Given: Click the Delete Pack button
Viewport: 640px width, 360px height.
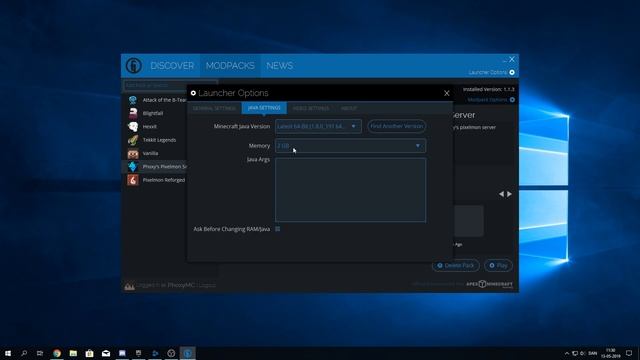Looking at the screenshot, I should pyautogui.click(x=456, y=265).
